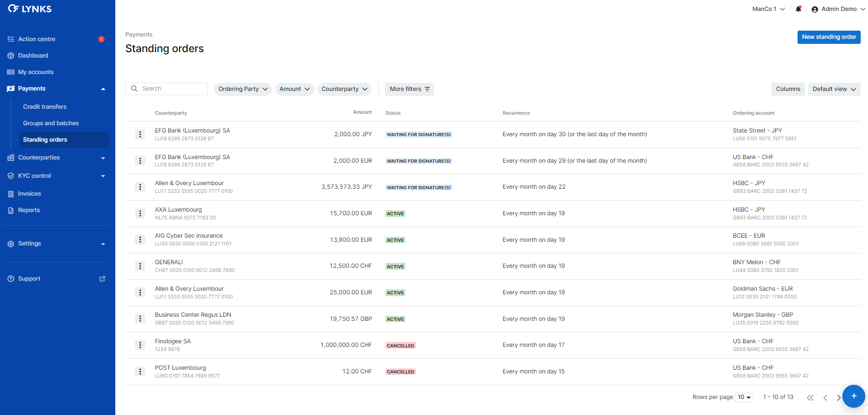Click the Support external link icon

click(x=102, y=279)
